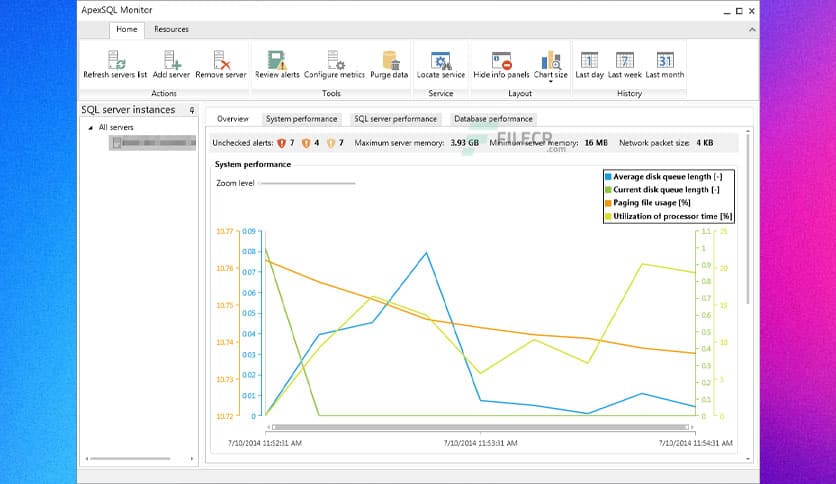Click the chart scrollbar left arrow
Screen dimensions: 836x484
268,427
